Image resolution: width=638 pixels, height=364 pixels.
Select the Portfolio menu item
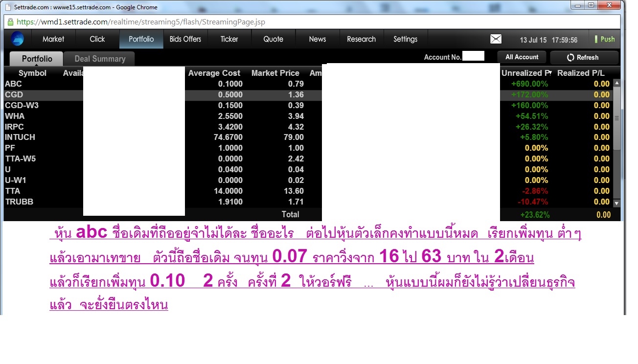pyautogui.click(x=141, y=39)
